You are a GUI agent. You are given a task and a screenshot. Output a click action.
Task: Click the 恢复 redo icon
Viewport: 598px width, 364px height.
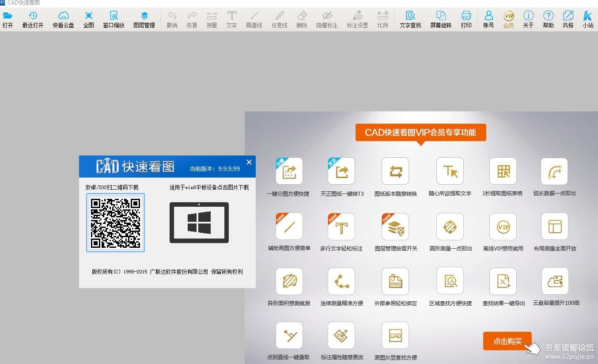click(x=192, y=16)
